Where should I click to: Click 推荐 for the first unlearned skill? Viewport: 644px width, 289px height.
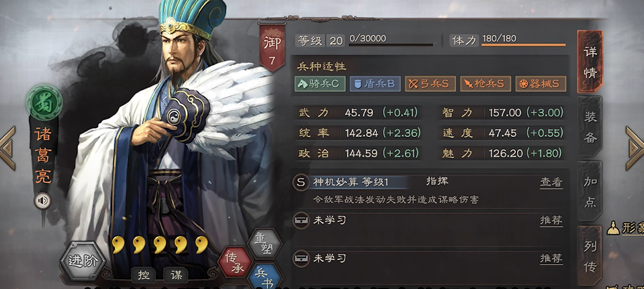(551, 221)
